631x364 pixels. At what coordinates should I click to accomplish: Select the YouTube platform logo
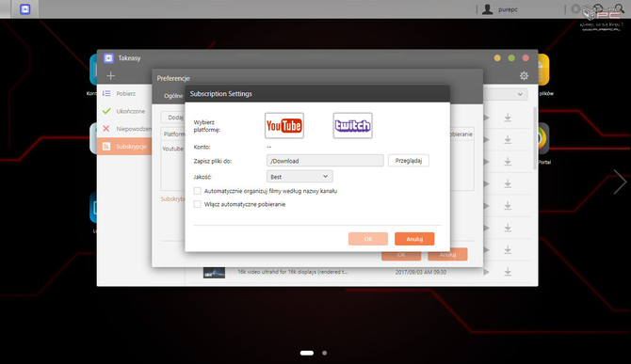(x=284, y=126)
